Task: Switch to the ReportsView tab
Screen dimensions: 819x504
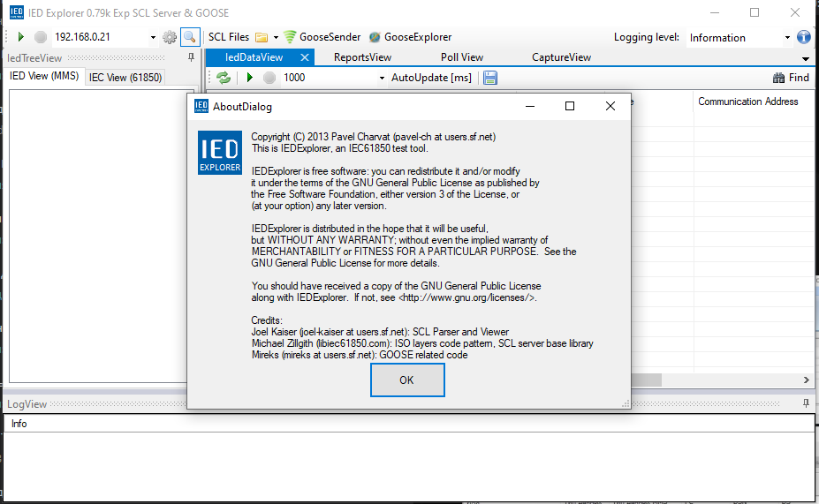Action: 362,57
